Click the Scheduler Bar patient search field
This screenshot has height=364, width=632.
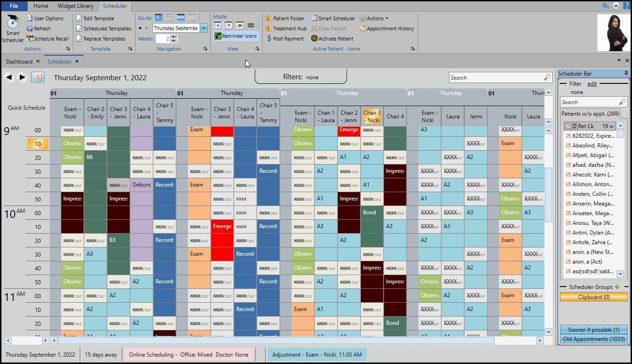589,102
